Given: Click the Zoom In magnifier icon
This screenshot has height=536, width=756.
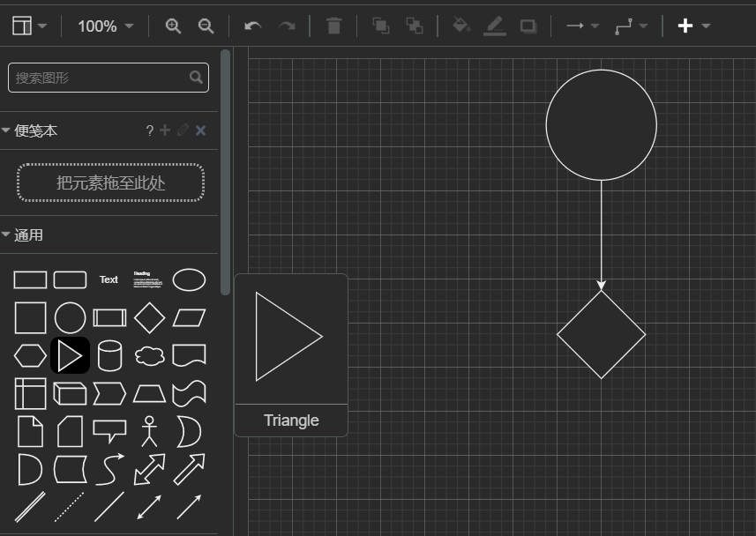Looking at the screenshot, I should point(173,26).
